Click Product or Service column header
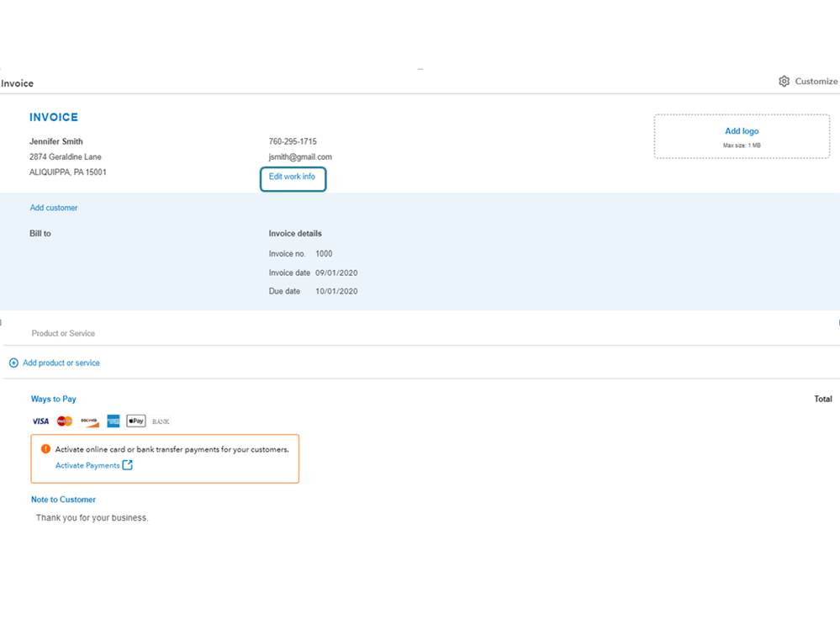Screen dimensions: 840x630 pyautogui.click(x=63, y=334)
